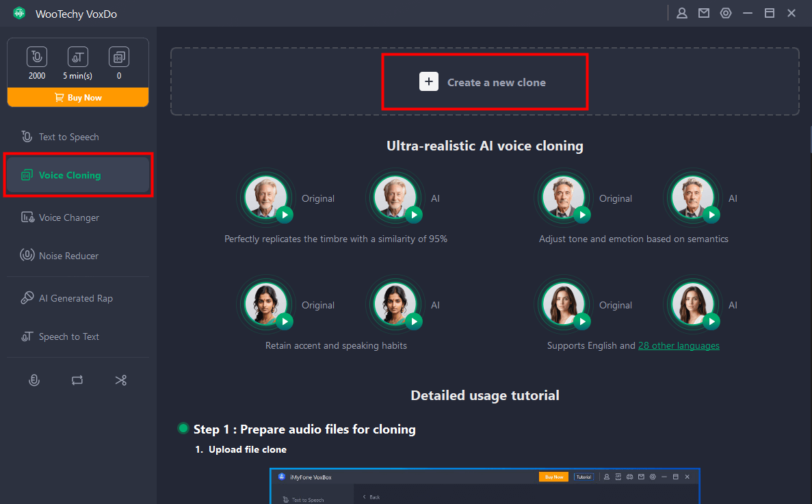Play the AI sample for accent retention demo
The width and height of the screenshot is (812, 504).
pyautogui.click(x=415, y=321)
